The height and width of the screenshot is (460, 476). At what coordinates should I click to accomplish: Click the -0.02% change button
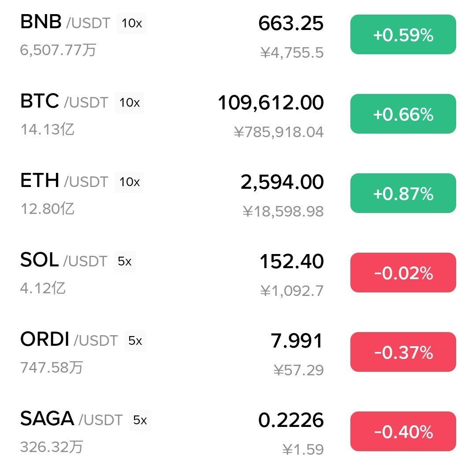click(x=403, y=273)
